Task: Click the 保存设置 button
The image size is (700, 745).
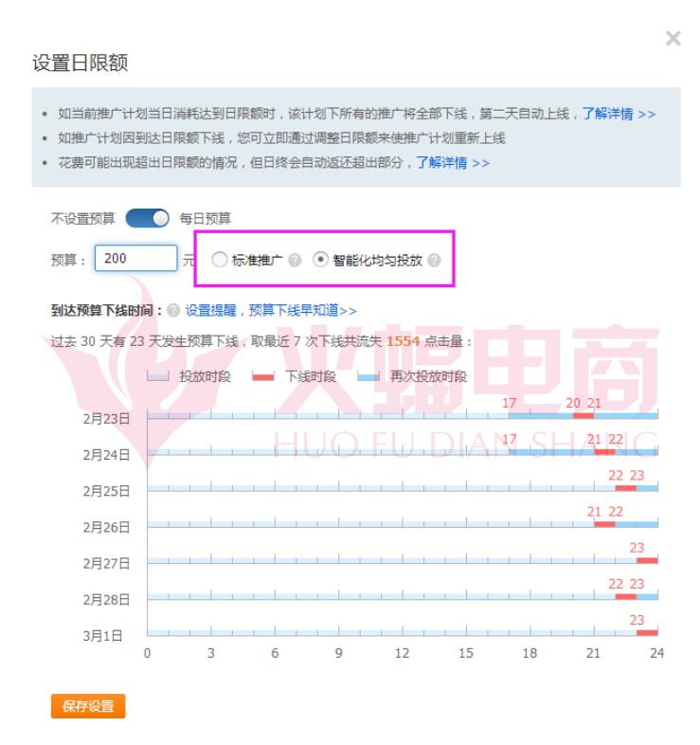Action: [88, 706]
